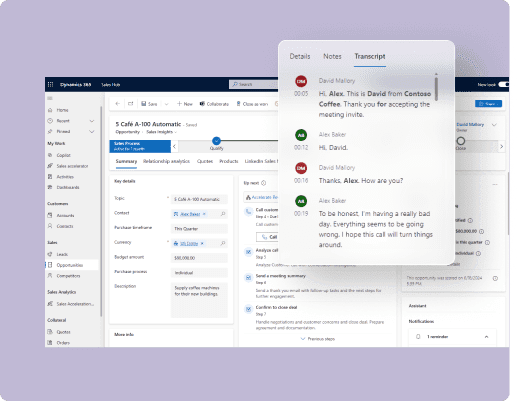Click the blue Share button
Image resolution: width=519 pixels, height=401 pixels.
tap(488, 104)
